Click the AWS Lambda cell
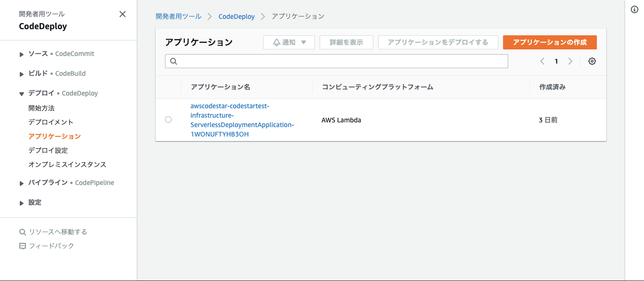Image resolution: width=644 pixels, height=281 pixels. tap(341, 120)
